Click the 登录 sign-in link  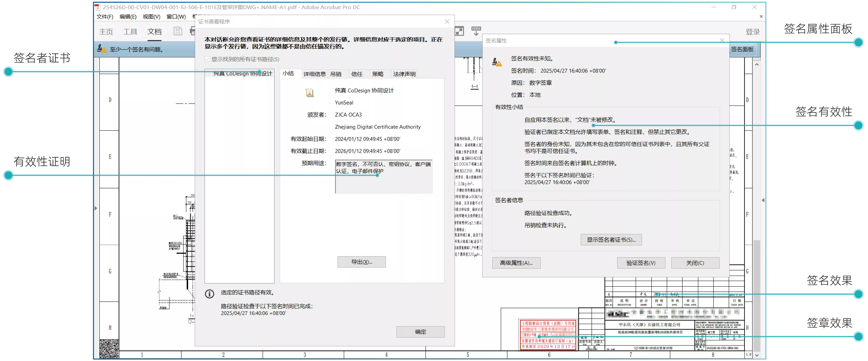(752, 32)
